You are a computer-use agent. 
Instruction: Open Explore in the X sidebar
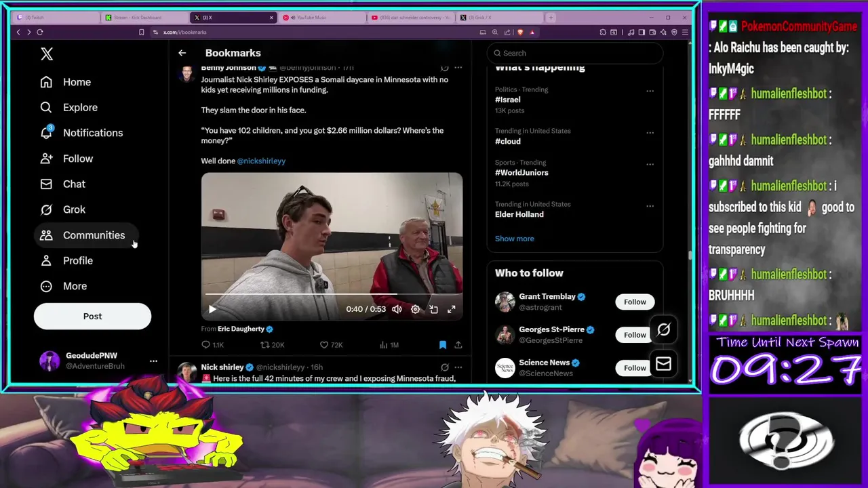tap(68, 107)
